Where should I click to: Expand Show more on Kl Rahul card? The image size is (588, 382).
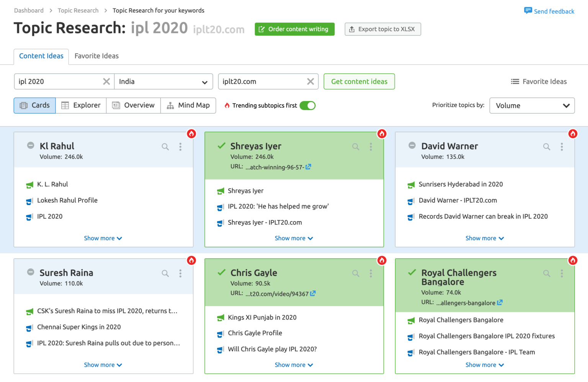(x=103, y=238)
